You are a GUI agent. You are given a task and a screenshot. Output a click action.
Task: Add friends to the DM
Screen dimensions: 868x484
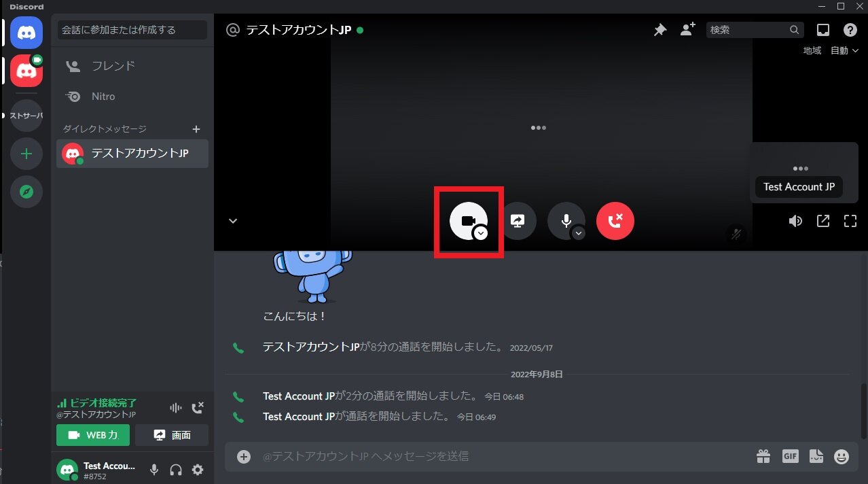click(x=688, y=30)
